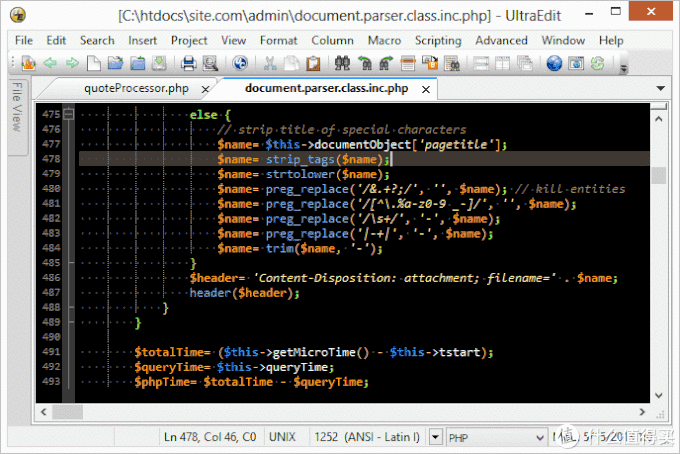Click the vertical scrollbar down arrow
The image size is (680, 454).
click(x=658, y=395)
